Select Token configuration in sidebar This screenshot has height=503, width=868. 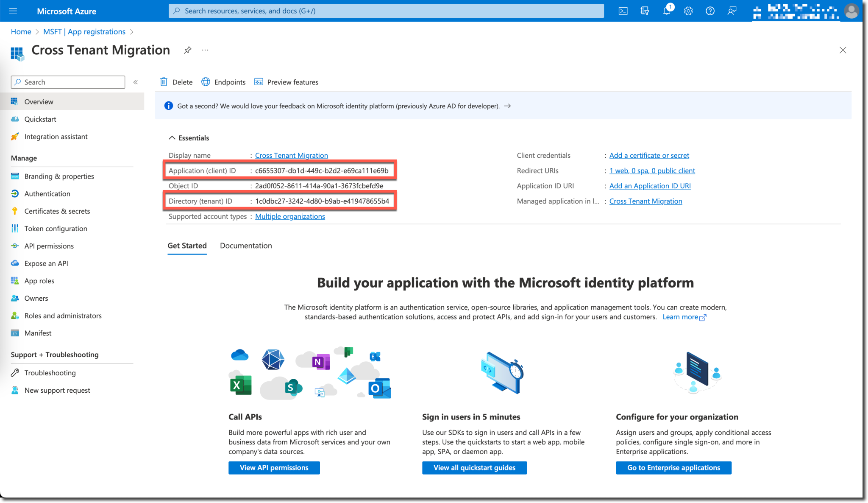56,228
